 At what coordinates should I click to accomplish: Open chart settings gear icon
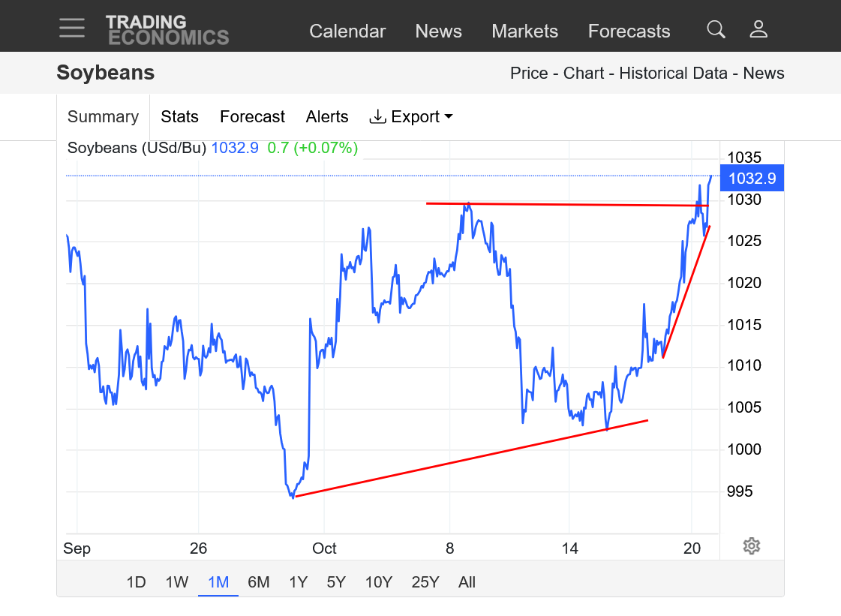751,546
